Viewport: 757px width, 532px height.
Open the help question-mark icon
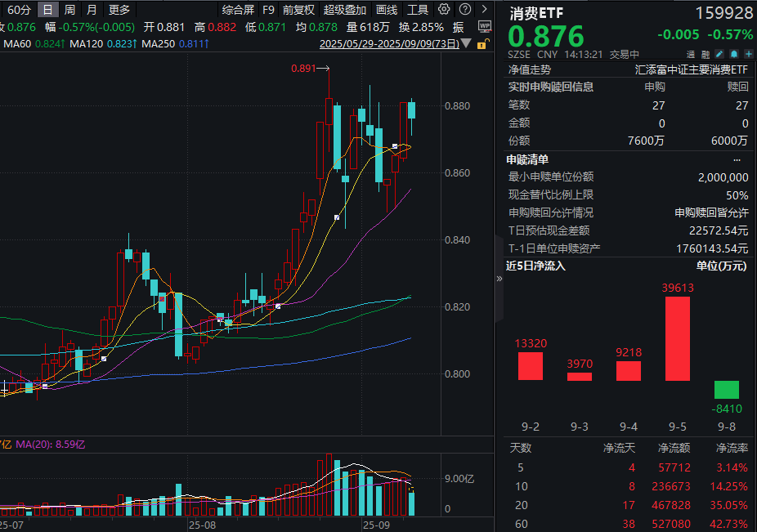(464, 8)
